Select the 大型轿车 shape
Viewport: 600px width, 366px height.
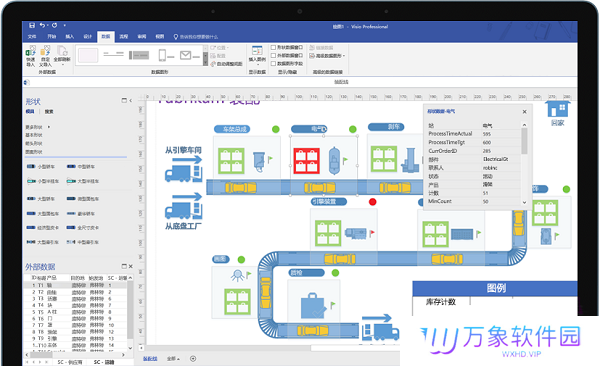click(41, 199)
